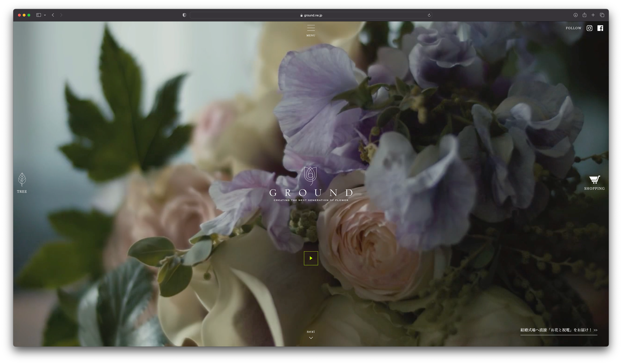Open the hamburger MENU icon
Screen dimensions: 622x364
click(311, 28)
